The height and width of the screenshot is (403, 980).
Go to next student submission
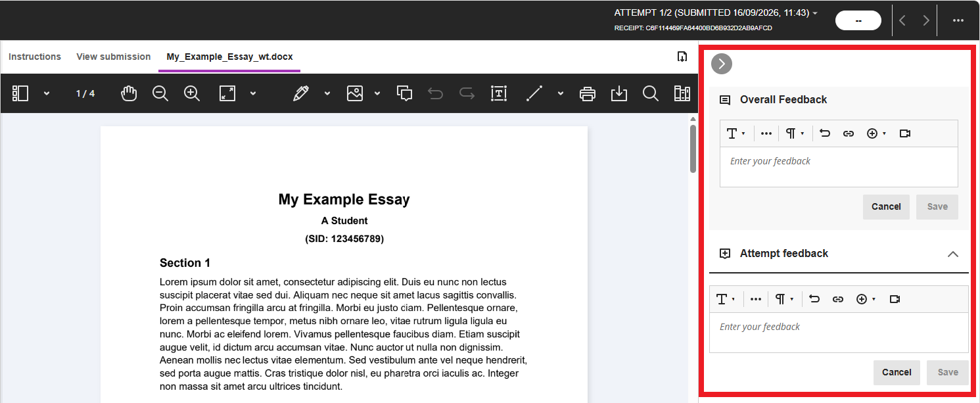pyautogui.click(x=926, y=20)
